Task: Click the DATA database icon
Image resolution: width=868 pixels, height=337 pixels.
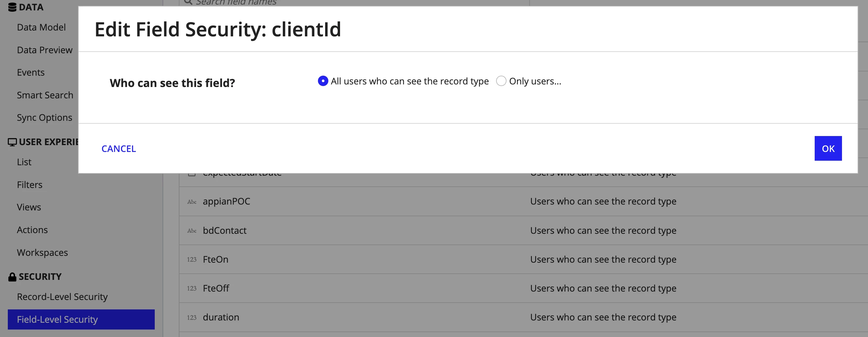Action: point(12,7)
